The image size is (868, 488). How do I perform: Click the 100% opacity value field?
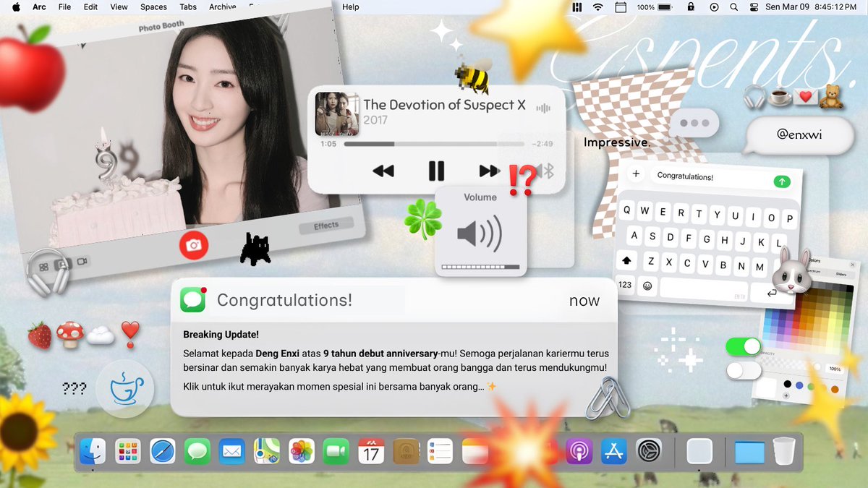coord(835,369)
